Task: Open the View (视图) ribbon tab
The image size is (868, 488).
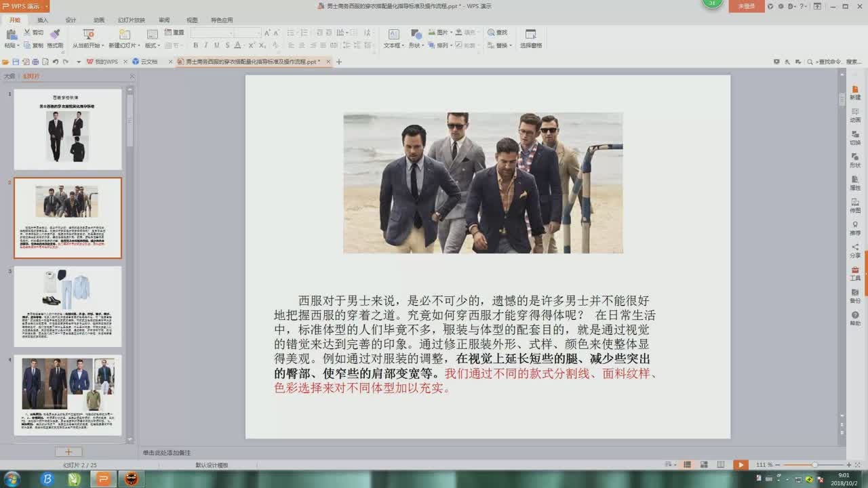Action: pos(192,20)
